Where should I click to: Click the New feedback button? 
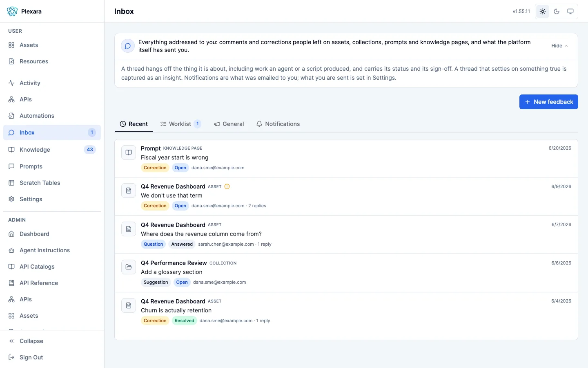[x=549, y=102]
